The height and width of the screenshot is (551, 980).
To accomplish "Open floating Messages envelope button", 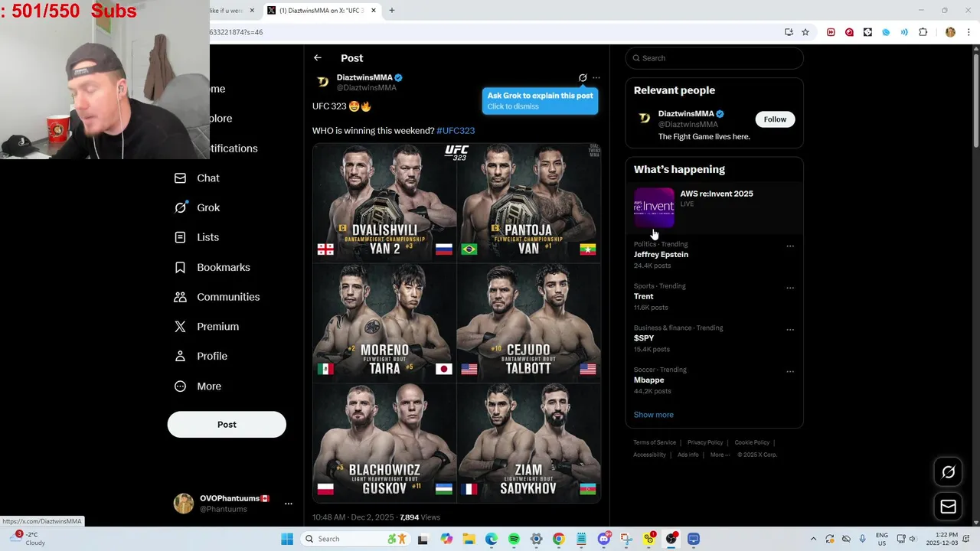I will click(x=948, y=507).
